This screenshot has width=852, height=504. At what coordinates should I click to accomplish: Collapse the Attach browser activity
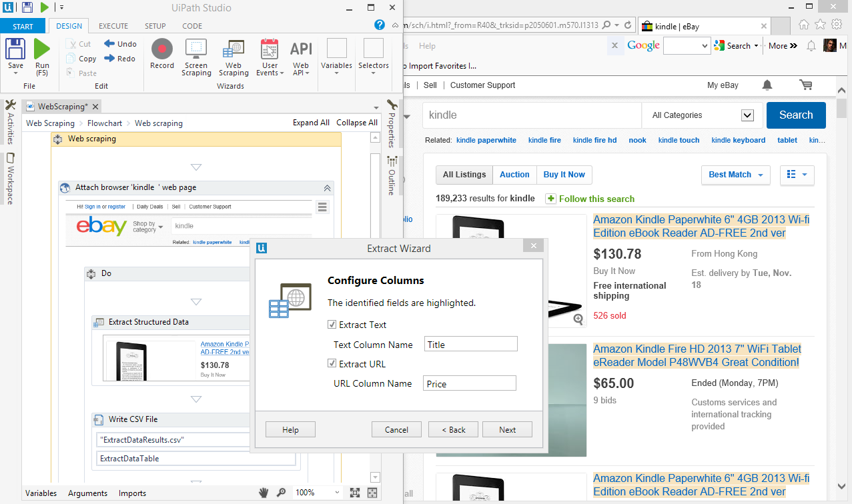point(327,188)
